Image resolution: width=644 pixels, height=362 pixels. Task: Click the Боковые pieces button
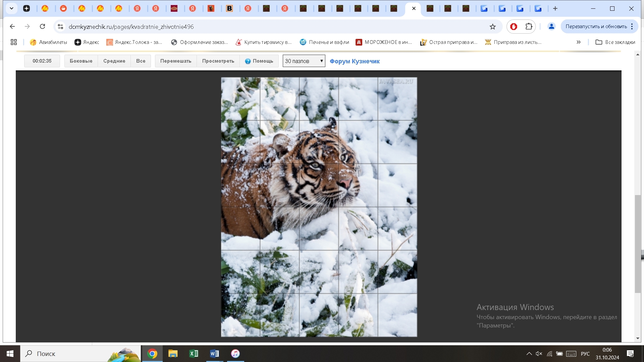click(x=81, y=61)
